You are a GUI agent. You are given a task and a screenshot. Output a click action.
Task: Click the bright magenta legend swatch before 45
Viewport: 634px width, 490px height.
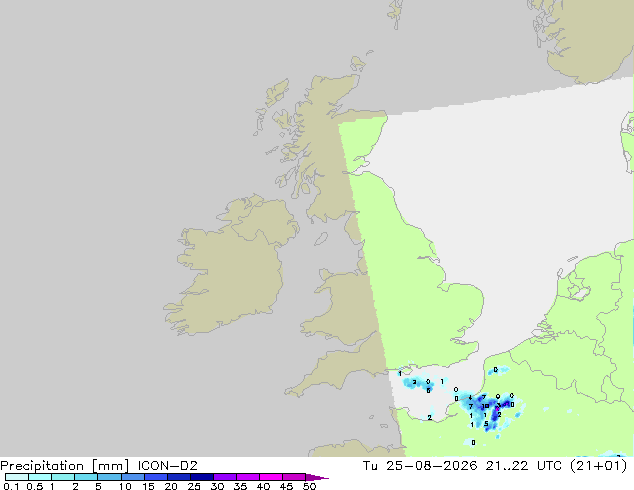271,477
